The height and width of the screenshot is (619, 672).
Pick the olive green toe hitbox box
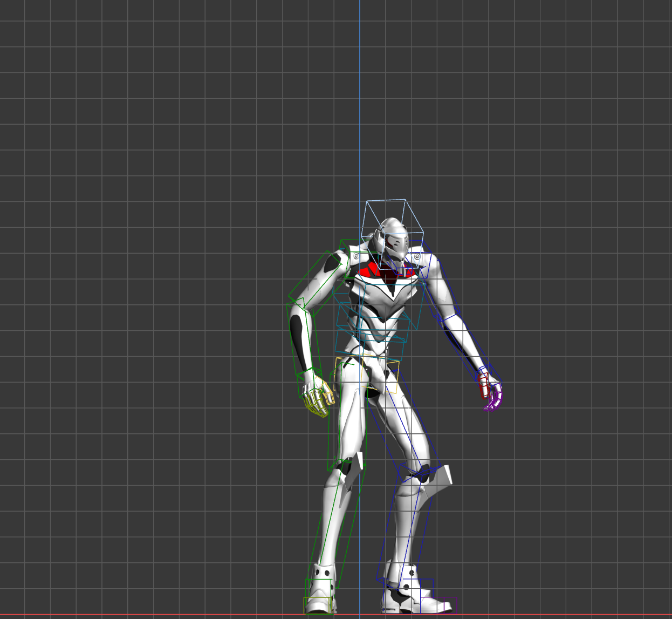317,605
